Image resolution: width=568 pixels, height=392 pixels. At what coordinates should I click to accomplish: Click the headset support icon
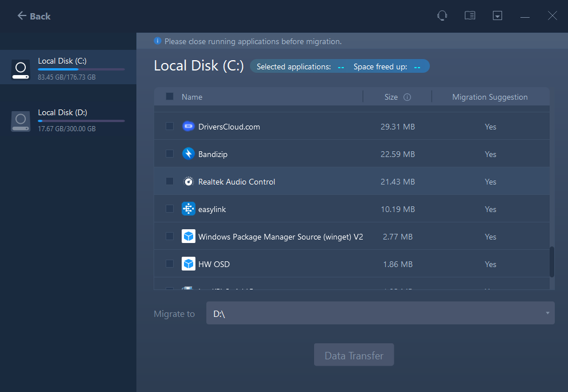(x=442, y=16)
